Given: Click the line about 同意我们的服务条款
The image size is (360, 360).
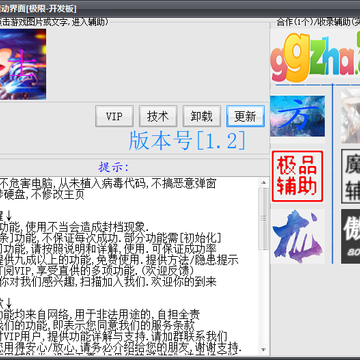Looking at the screenshot, I should pyautogui.click(x=97, y=325).
